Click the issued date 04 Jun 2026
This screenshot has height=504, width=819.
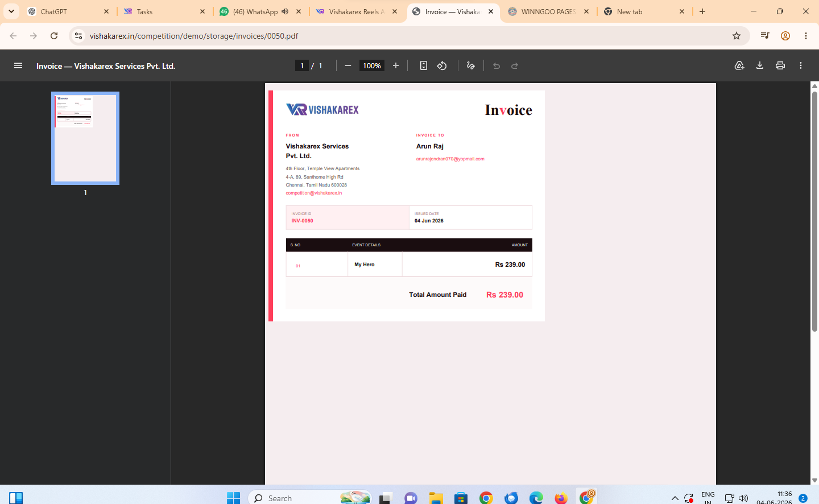[x=429, y=221]
